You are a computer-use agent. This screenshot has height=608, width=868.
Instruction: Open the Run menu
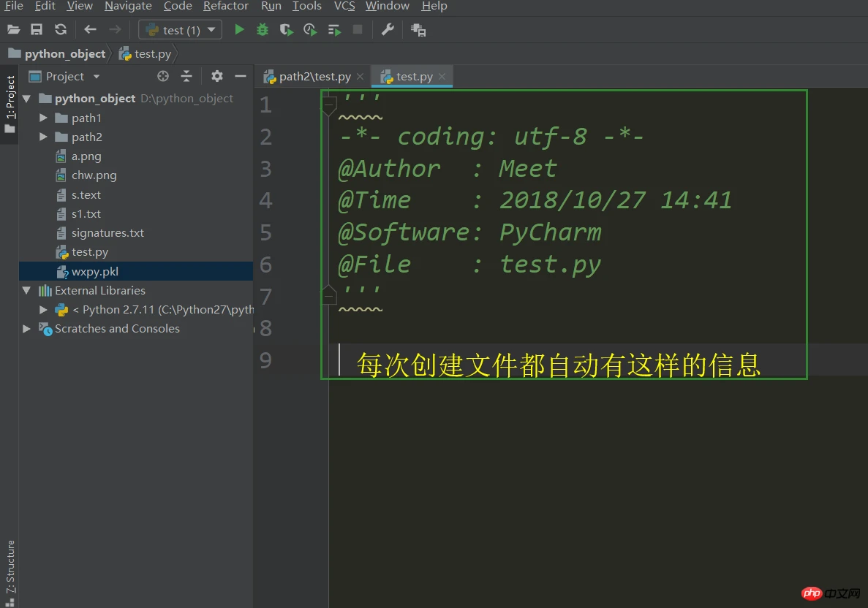[271, 6]
